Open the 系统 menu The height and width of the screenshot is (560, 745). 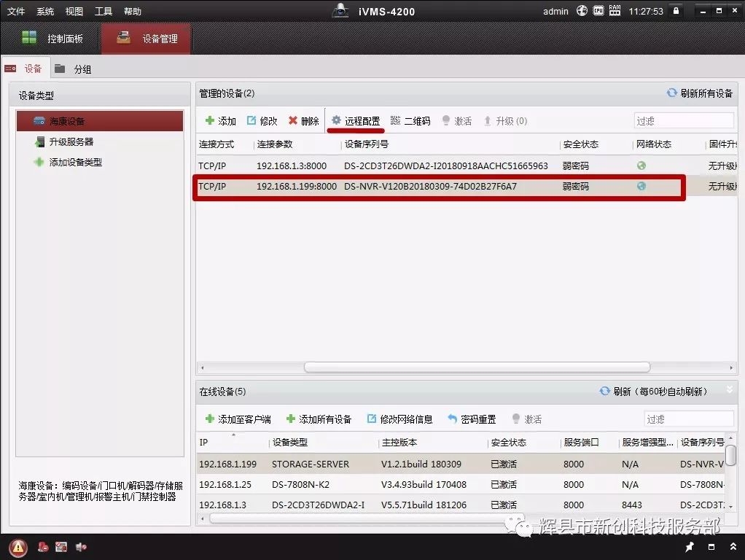45,11
